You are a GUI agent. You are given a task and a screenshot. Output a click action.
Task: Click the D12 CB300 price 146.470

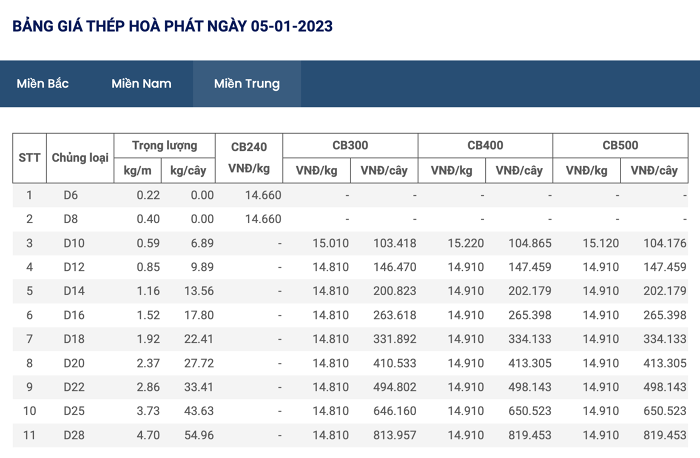(395, 267)
